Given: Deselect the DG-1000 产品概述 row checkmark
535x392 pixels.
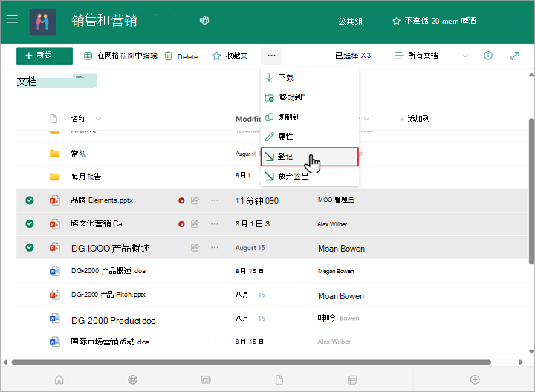Looking at the screenshot, I should click(30, 247).
